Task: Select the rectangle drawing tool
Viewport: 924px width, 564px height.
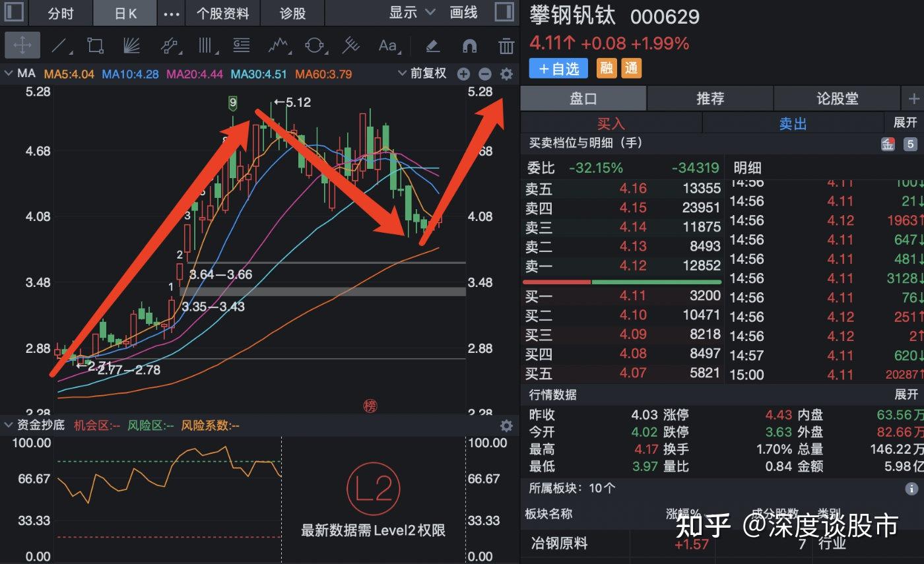Action: [96, 46]
